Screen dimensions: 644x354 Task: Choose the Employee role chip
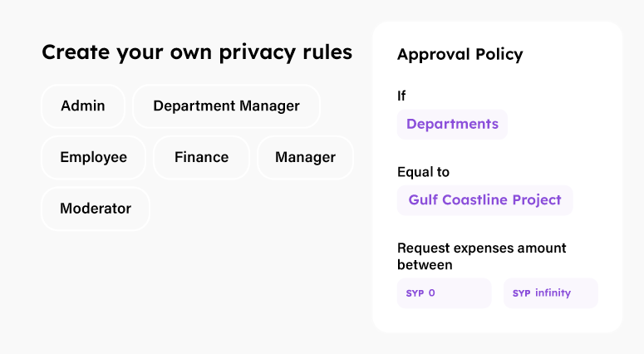pos(94,158)
